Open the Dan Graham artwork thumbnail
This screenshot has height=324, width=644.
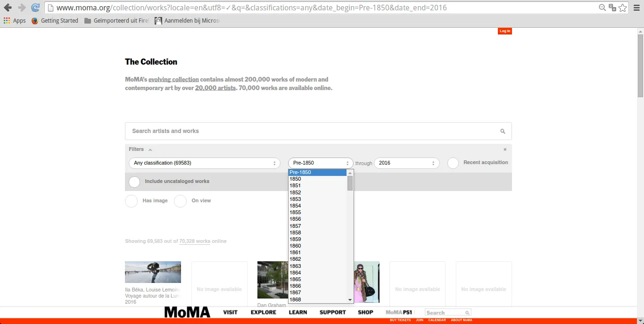272,280
